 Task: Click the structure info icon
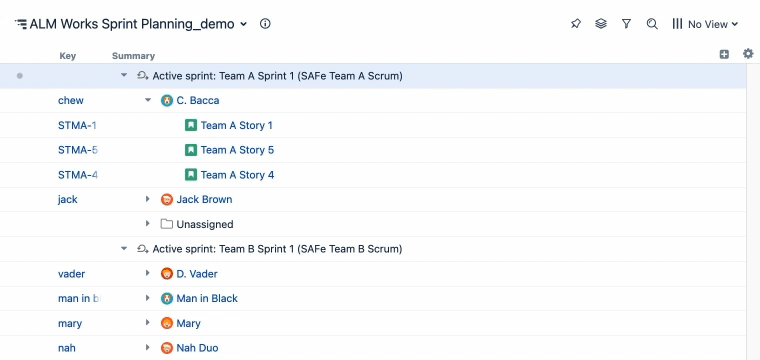265,24
